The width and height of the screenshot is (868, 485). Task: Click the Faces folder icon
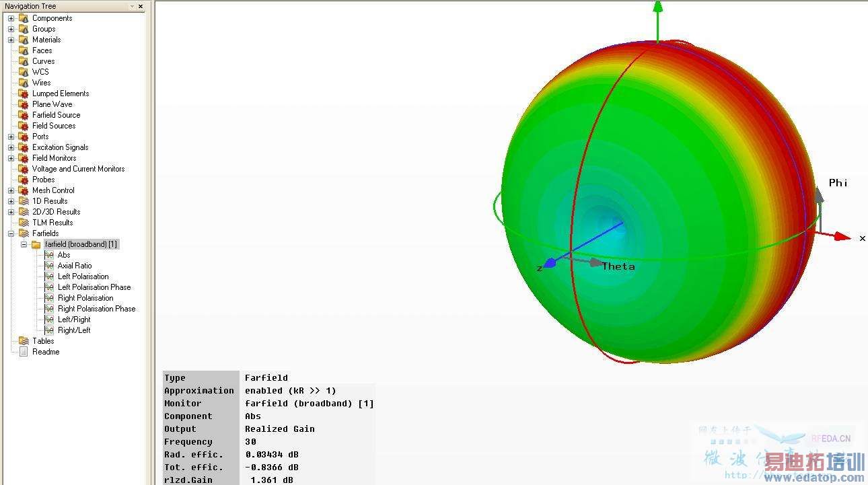pyautogui.click(x=24, y=50)
